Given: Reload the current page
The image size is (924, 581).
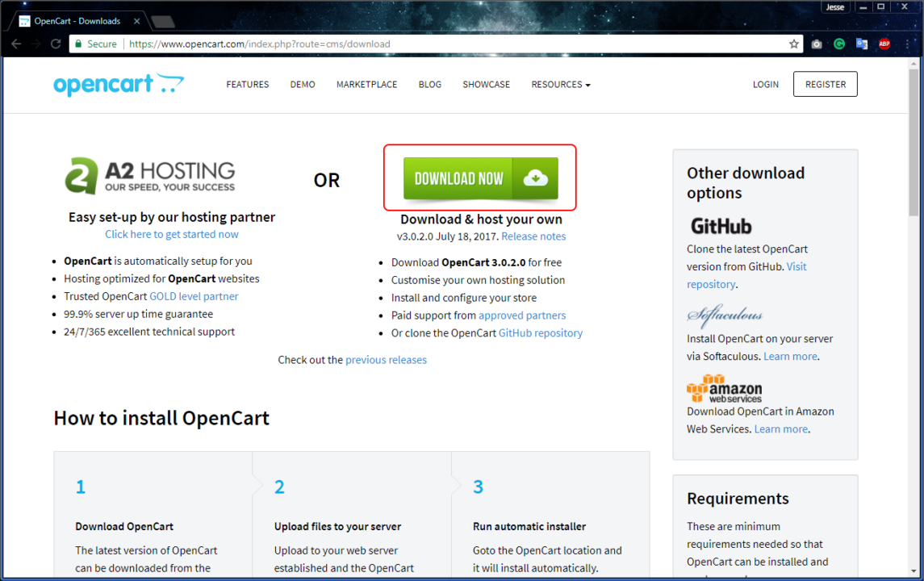Looking at the screenshot, I should 56,44.
